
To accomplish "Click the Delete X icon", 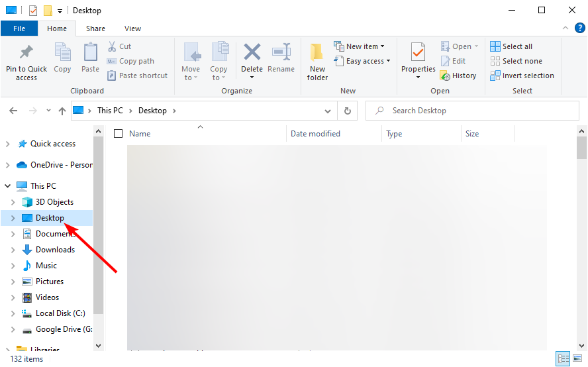I will tap(252, 52).
